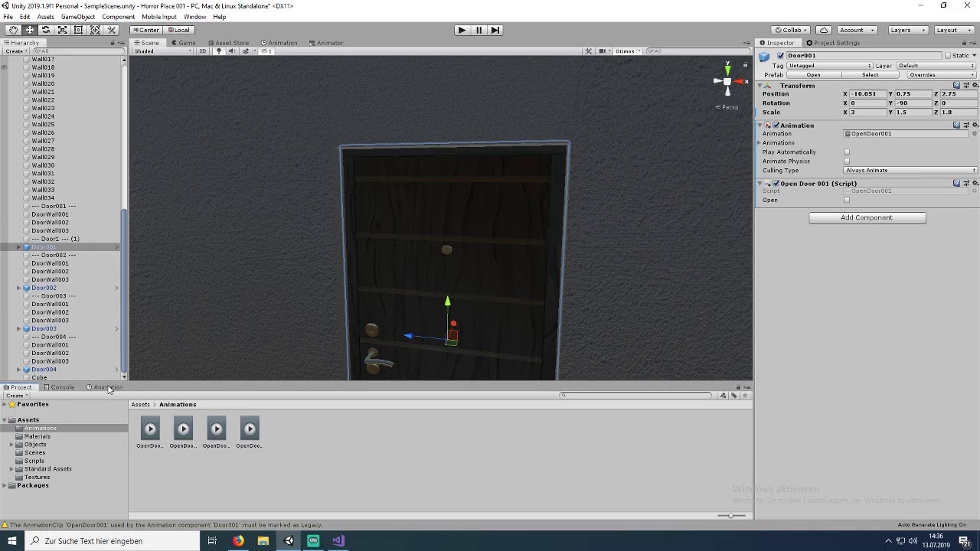Open the Culling Type dropdown
980x551 pixels.
point(910,171)
